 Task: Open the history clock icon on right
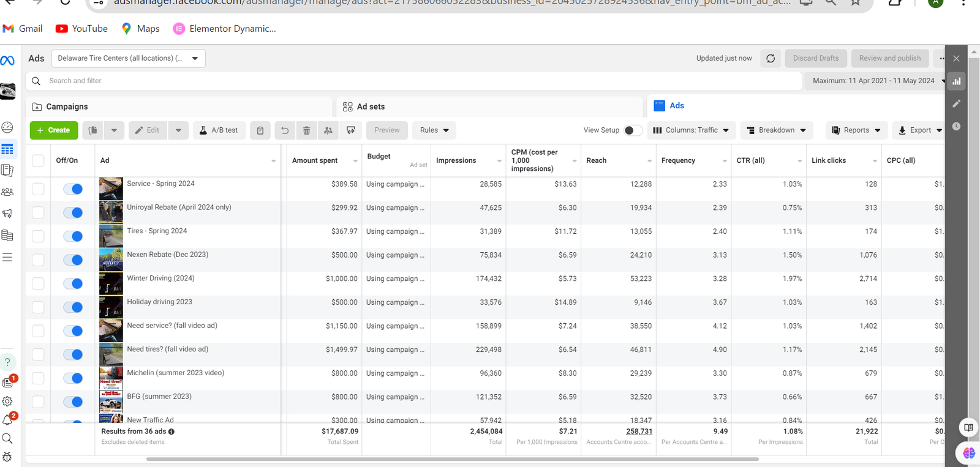956,126
